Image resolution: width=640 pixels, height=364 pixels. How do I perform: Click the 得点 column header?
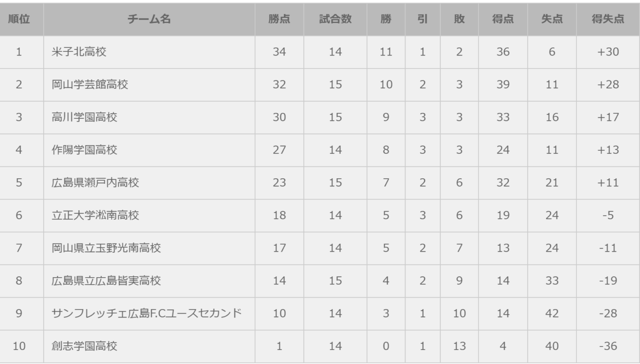502,19
